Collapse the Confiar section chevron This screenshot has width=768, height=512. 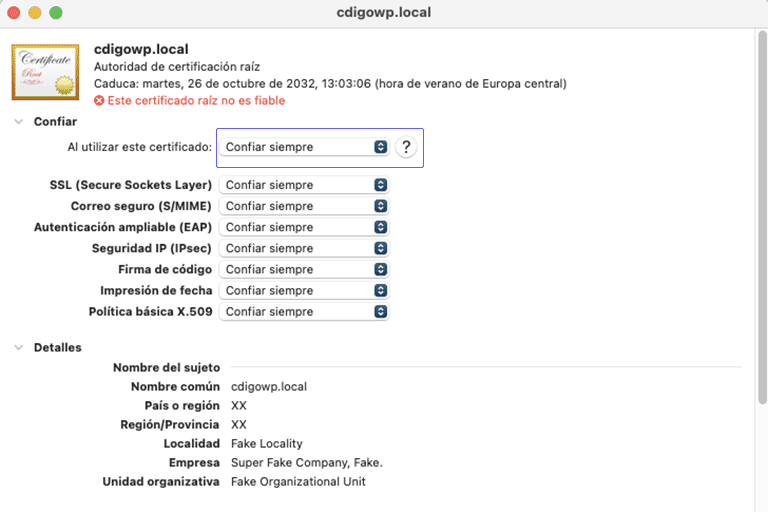coord(19,122)
